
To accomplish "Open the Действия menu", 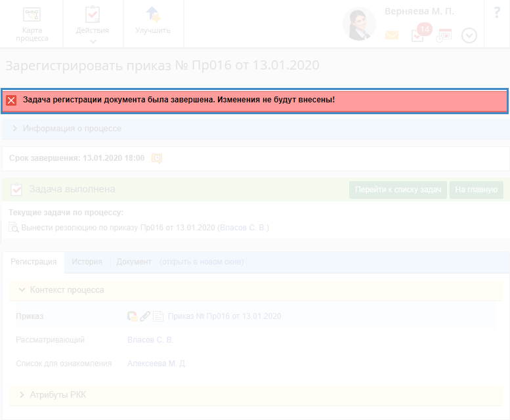I will click(x=93, y=24).
